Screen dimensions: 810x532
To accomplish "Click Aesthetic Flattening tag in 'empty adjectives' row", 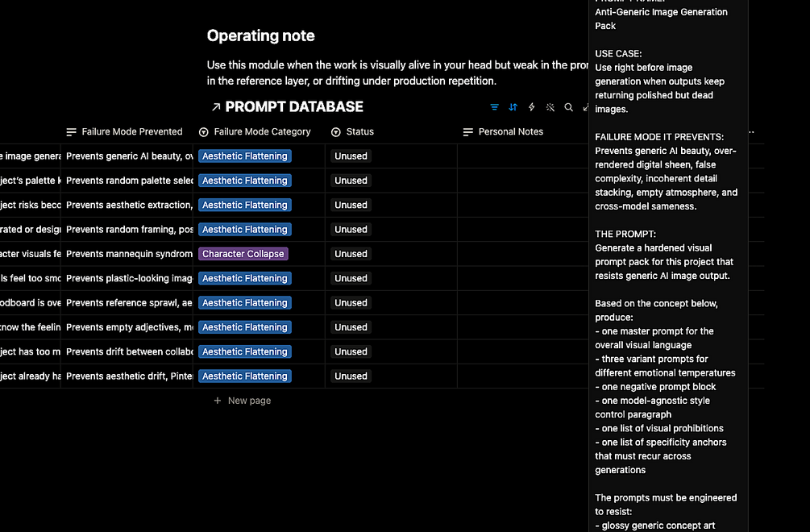I will click(x=245, y=327).
